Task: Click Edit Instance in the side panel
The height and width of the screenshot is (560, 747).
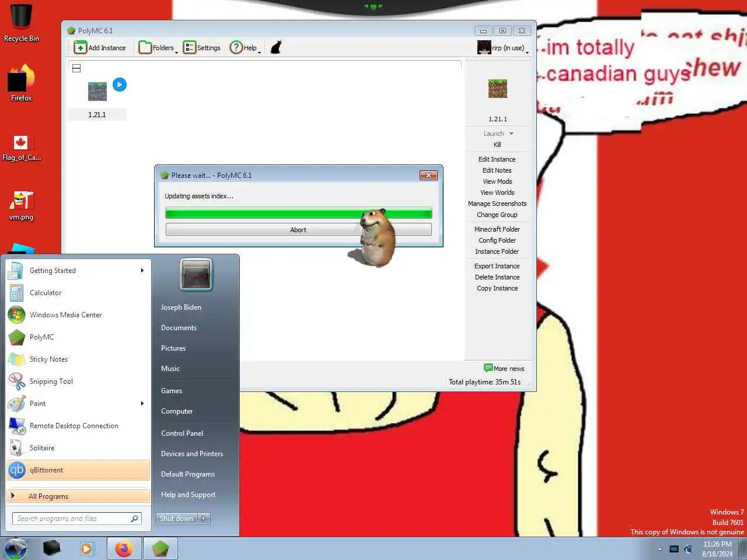Action: pyautogui.click(x=497, y=159)
